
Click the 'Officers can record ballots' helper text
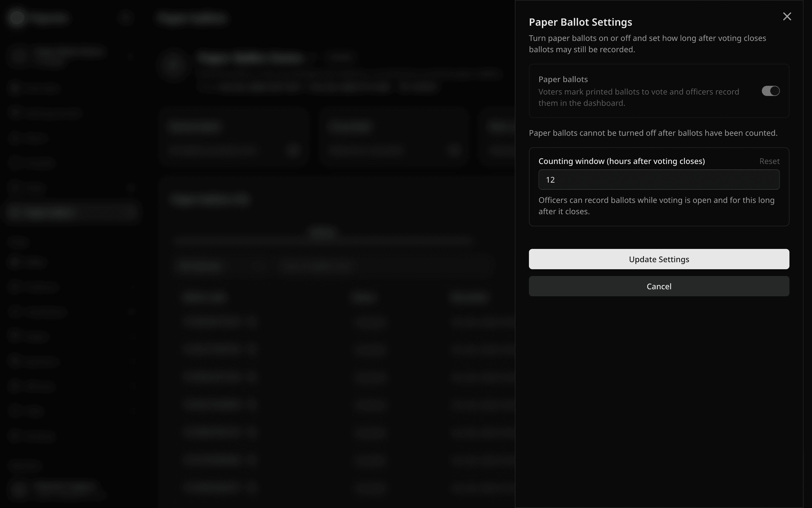pyautogui.click(x=656, y=206)
